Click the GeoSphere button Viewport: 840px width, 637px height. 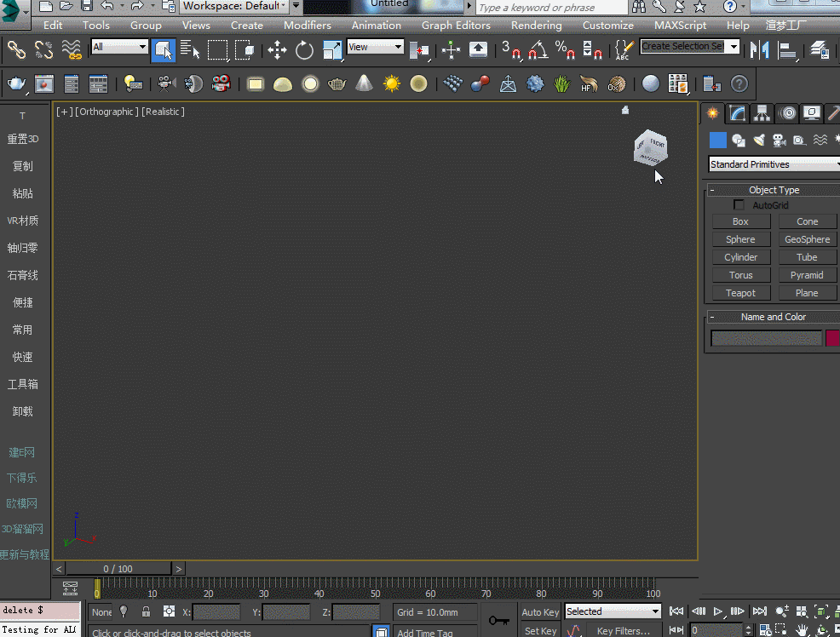(x=807, y=239)
